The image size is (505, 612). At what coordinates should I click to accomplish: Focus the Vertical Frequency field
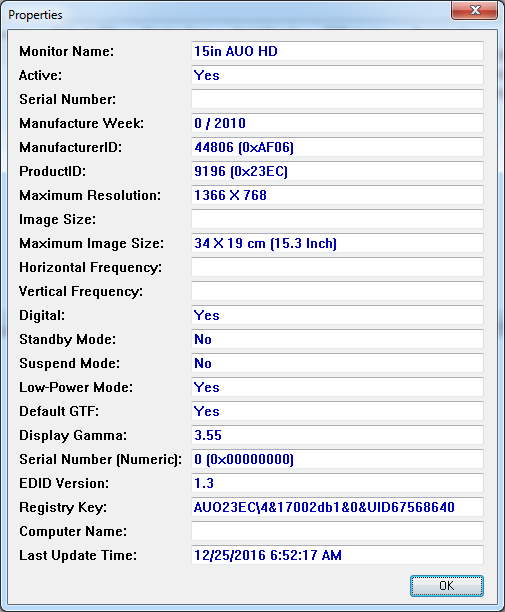(x=337, y=291)
